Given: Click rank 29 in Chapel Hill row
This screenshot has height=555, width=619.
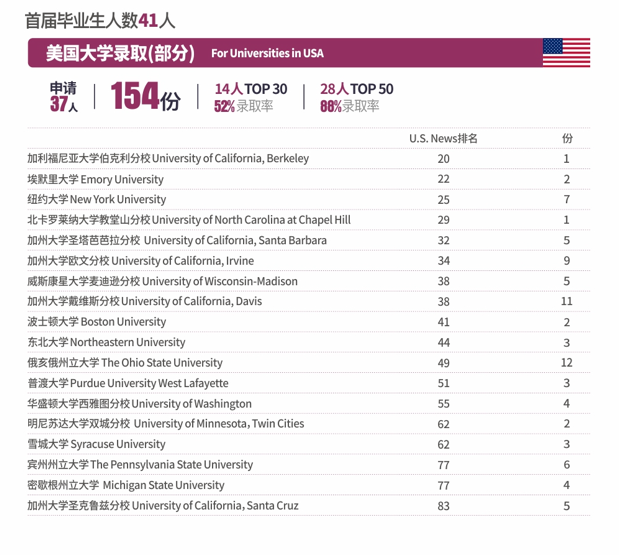Looking at the screenshot, I should coord(443,220).
